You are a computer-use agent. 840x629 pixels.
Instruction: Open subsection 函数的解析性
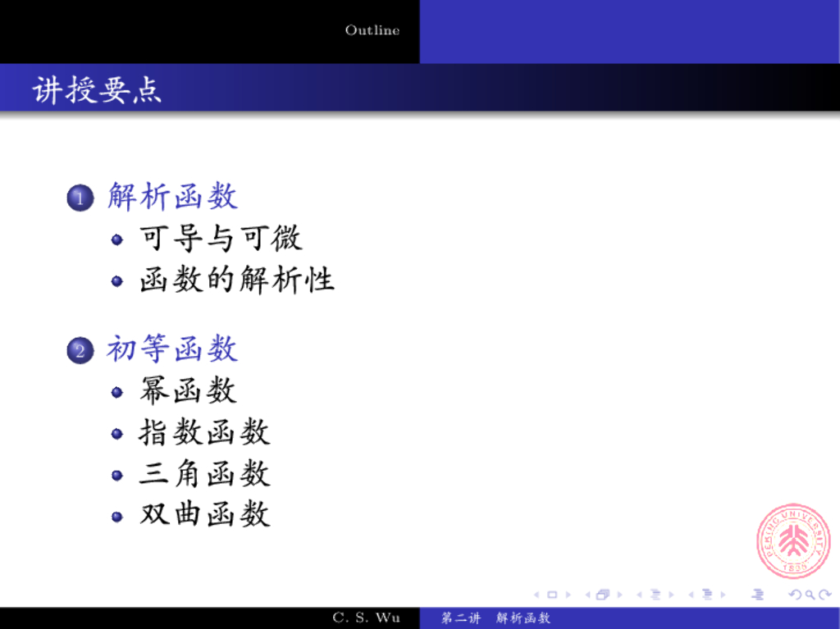pyautogui.click(x=237, y=280)
